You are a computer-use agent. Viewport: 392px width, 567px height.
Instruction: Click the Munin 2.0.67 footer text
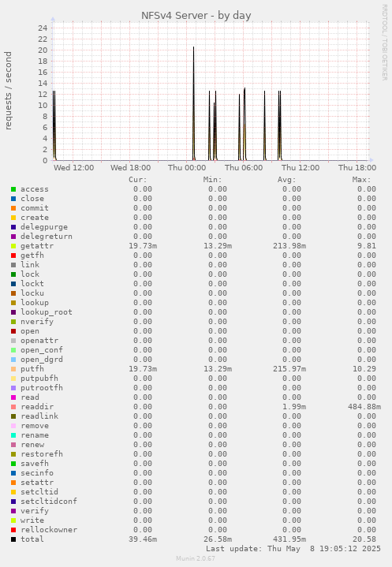tap(196, 558)
